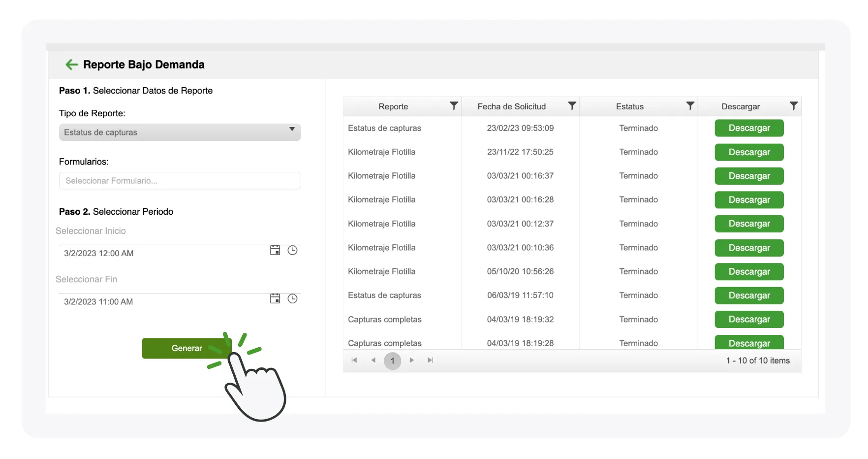
Task: Download report dated 23/11/22 17:50:25
Action: 749,152
